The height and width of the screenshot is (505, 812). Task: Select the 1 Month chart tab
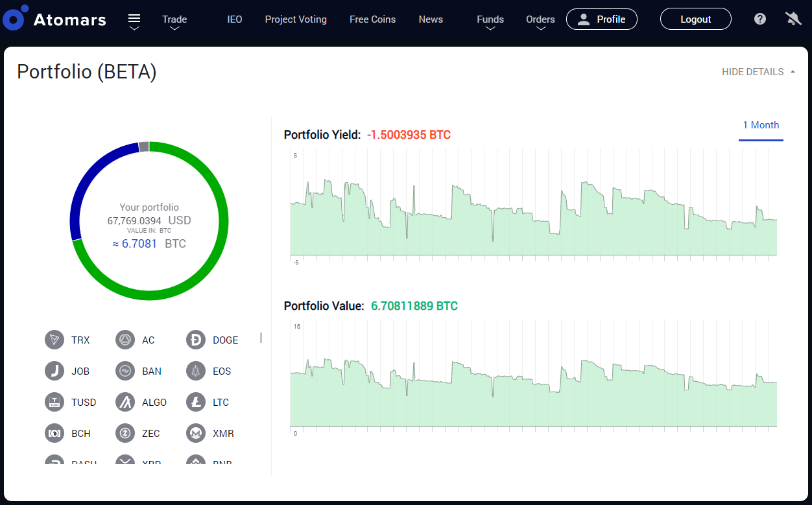[761, 125]
